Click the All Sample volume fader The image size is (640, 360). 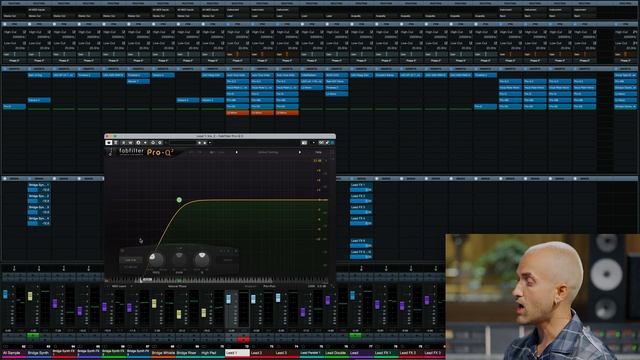[5, 294]
